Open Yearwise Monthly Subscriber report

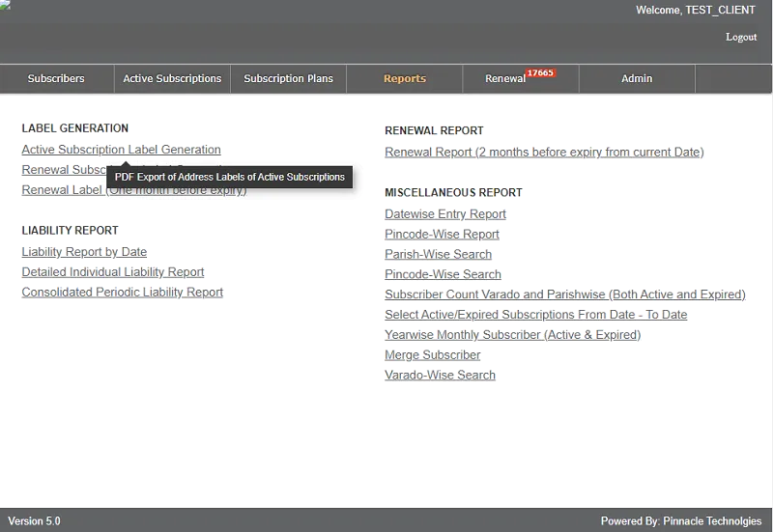[512, 335]
